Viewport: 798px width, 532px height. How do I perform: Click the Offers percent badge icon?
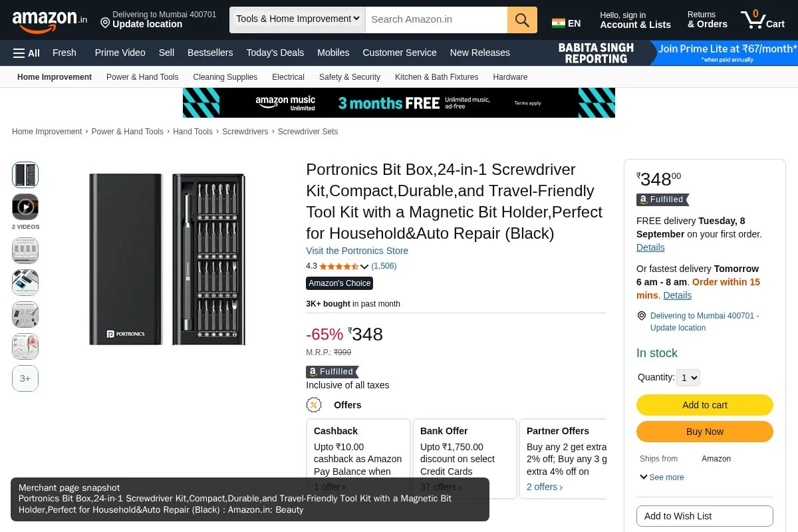pyautogui.click(x=314, y=405)
